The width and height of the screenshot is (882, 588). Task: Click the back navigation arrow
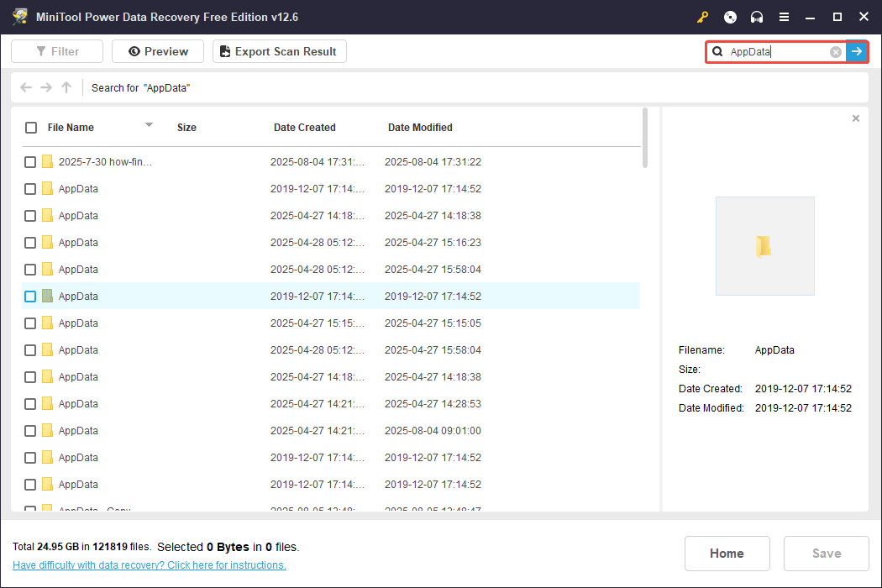[x=25, y=87]
